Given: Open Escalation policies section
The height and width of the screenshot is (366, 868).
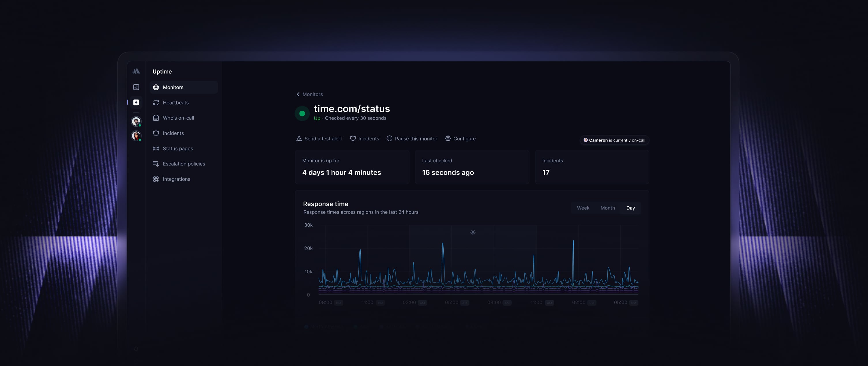Looking at the screenshot, I should tap(184, 164).
